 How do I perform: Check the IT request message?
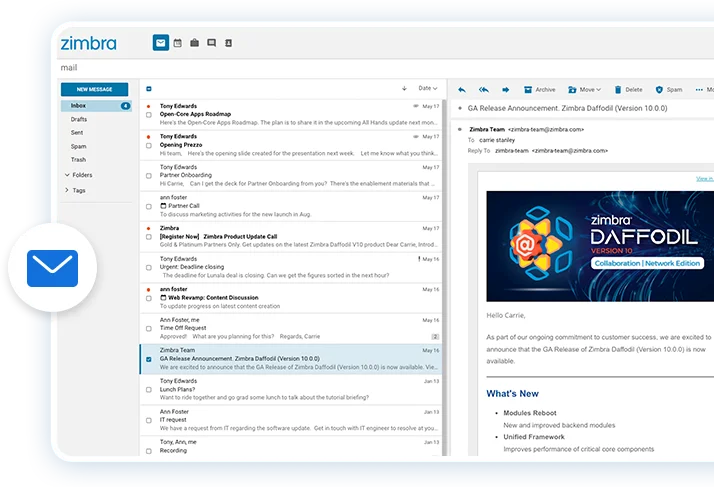click(149, 420)
